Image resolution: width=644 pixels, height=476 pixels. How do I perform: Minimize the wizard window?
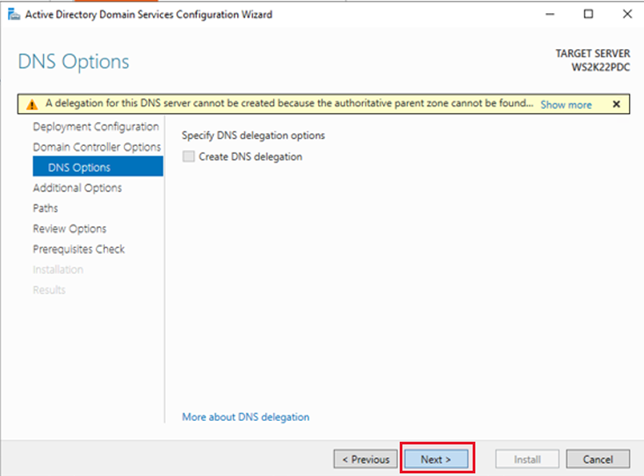click(550, 14)
